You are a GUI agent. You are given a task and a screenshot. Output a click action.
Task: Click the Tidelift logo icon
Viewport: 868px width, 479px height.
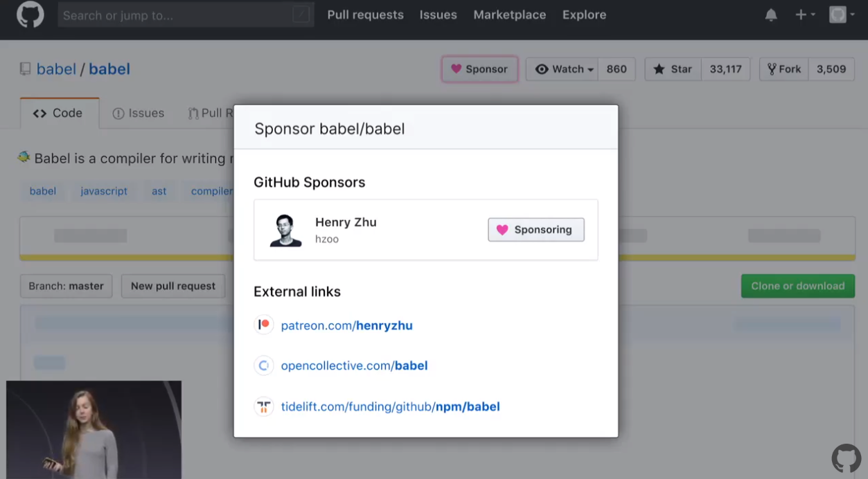tap(264, 406)
